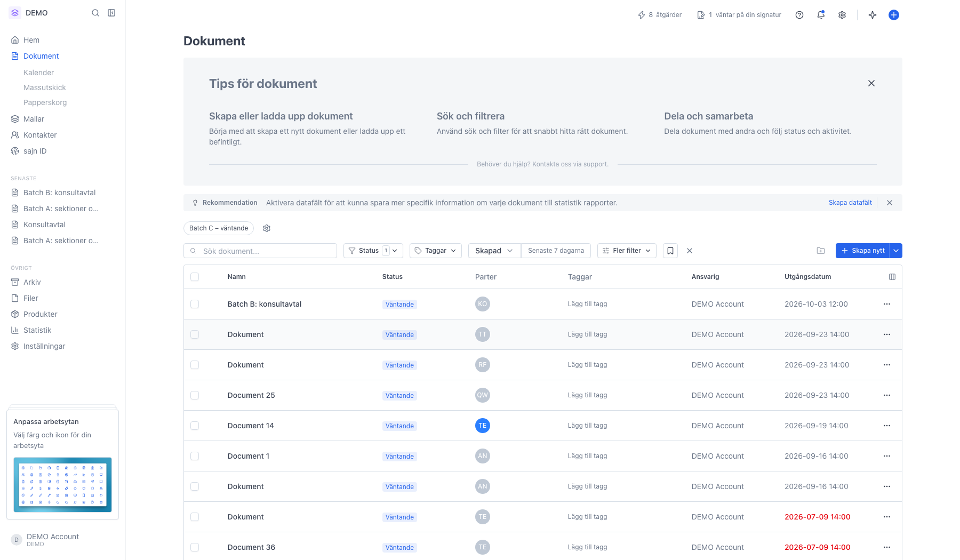Screen dimensions: 960x560
Task: Open help question mark icon
Action: tap(799, 15)
